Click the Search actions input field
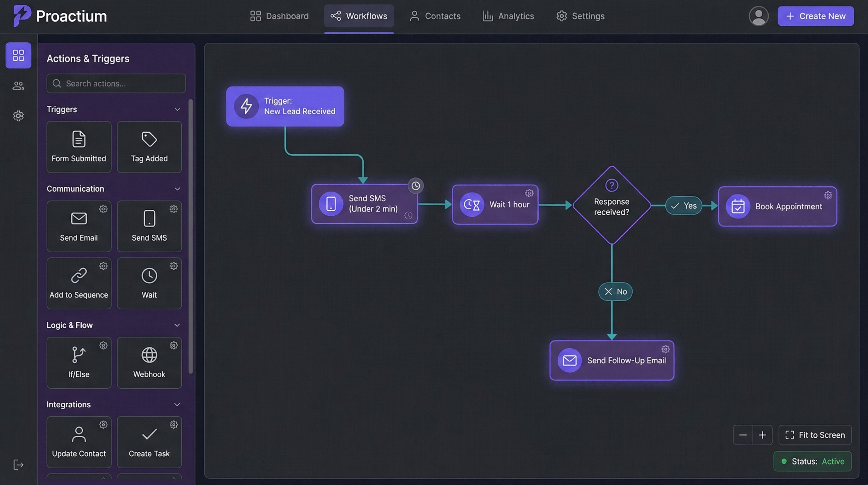Screen dimensions: 868x485 coord(116,83)
